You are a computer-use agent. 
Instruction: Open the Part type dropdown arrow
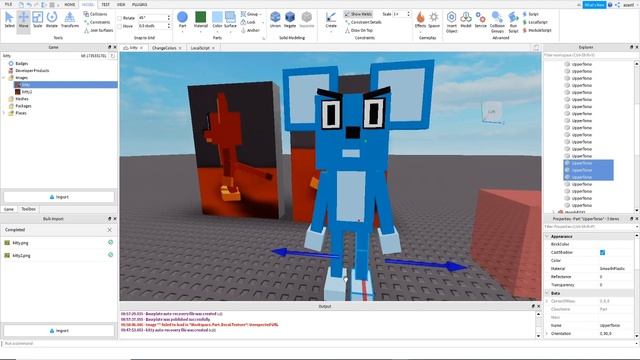(182, 31)
